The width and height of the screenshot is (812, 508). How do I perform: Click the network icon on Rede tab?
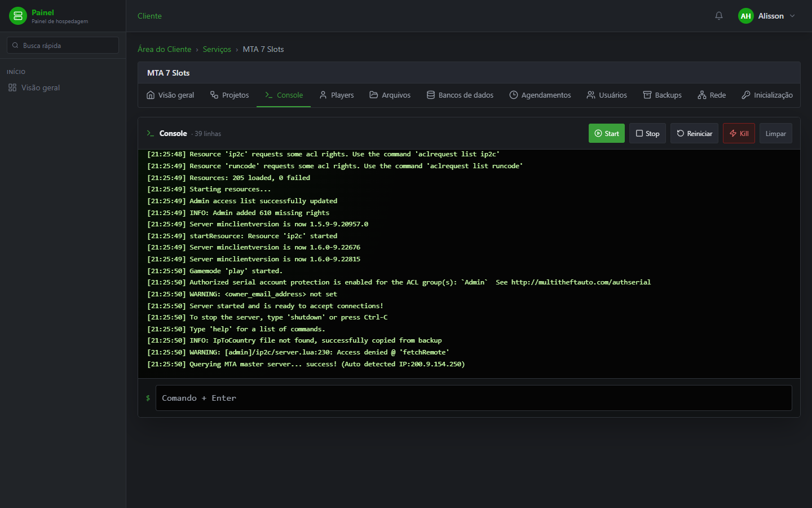click(x=702, y=95)
